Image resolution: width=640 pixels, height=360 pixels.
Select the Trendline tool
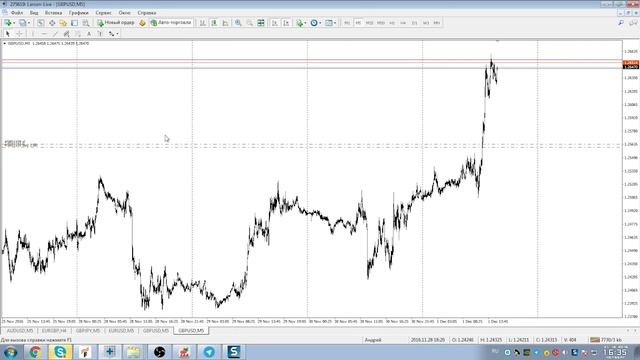(x=55, y=34)
